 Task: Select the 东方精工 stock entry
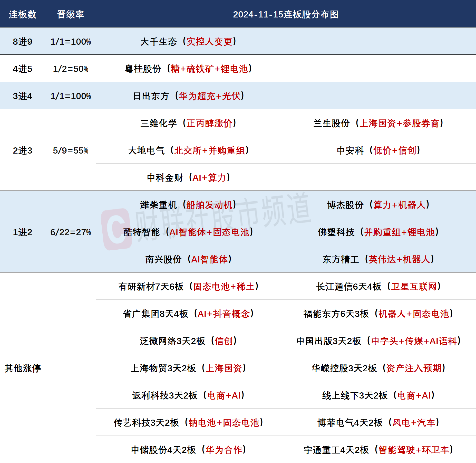[x=378, y=259]
